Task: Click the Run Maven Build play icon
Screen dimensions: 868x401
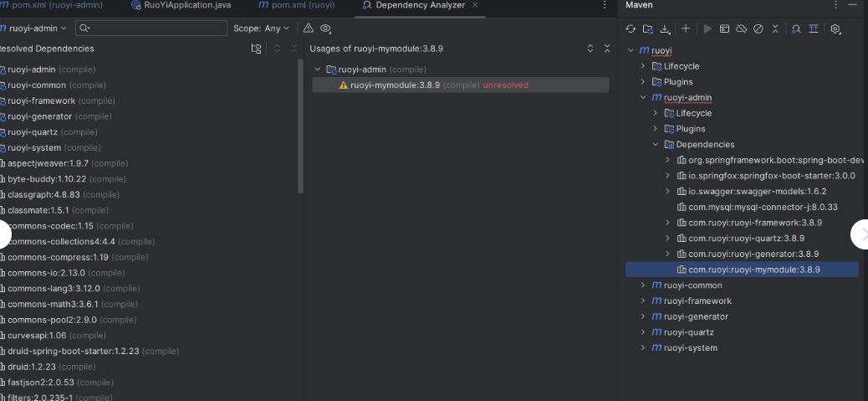Action: pyautogui.click(x=707, y=28)
